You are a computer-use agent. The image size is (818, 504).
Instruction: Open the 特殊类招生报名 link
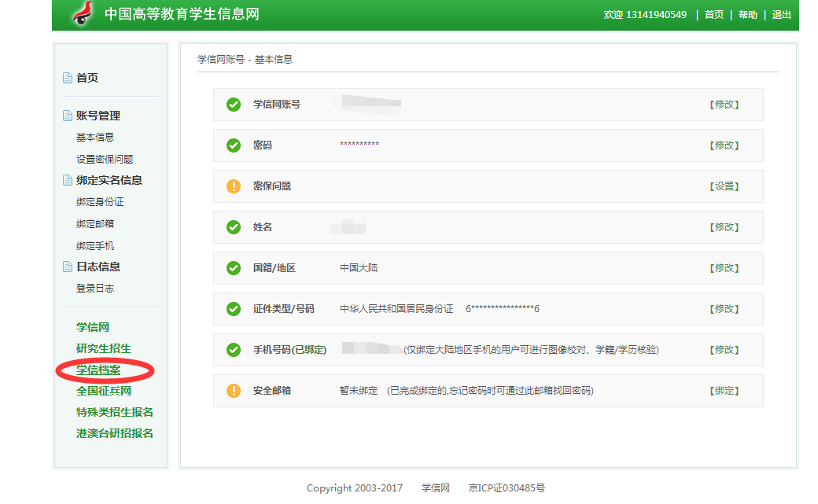115,412
